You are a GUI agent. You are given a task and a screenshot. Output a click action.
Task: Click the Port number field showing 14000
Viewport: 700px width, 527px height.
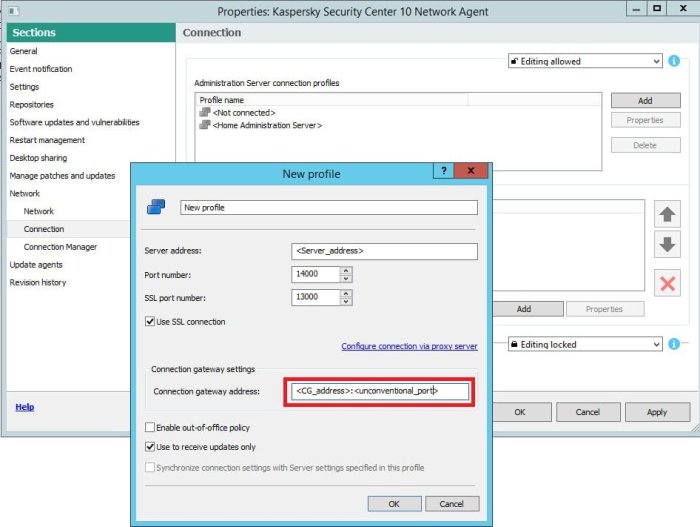(316, 274)
